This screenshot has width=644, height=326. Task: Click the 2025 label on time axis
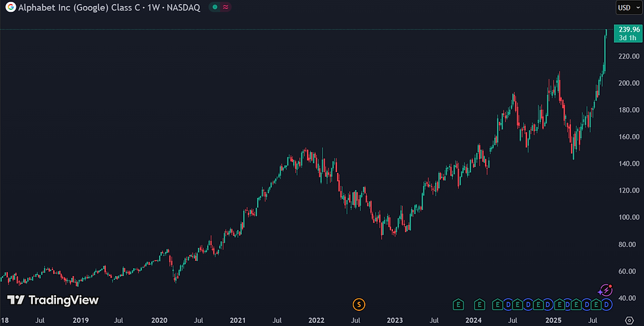click(553, 320)
